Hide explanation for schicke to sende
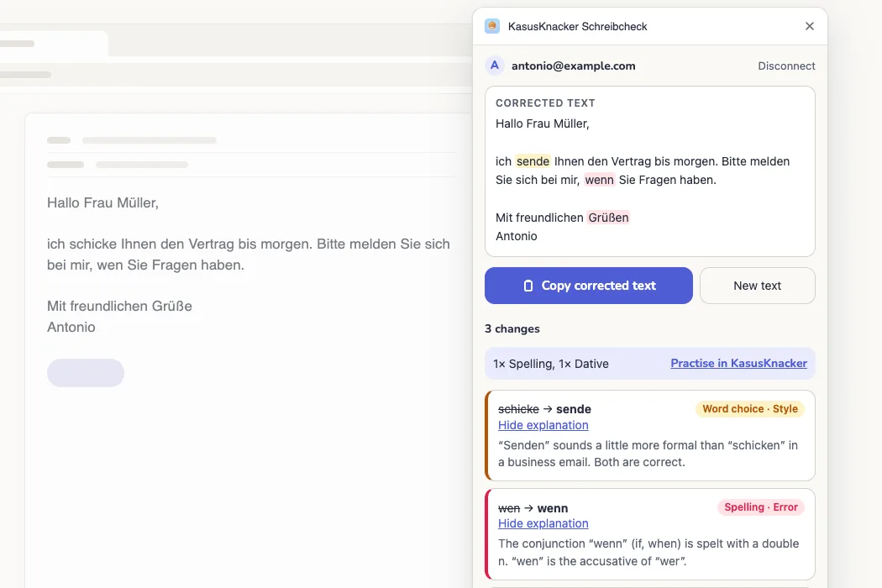The width and height of the screenshot is (882, 588). pyautogui.click(x=543, y=425)
